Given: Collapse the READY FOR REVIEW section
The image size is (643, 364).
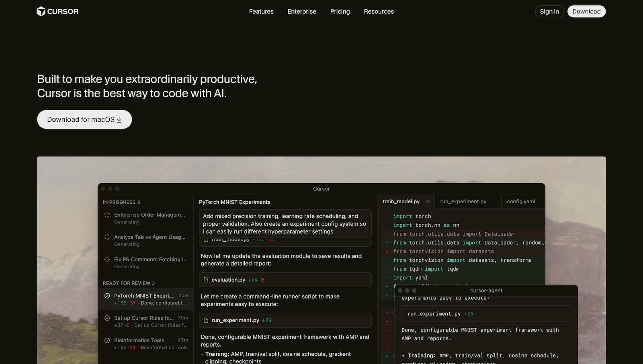Looking at the screenshot, I should 128,283.
